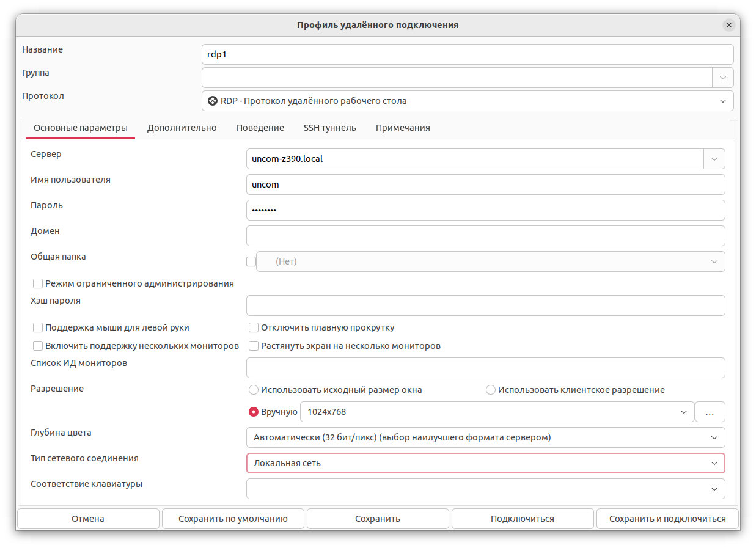Viewport: 756px width, 548px height.
Task: Click the Отмена button
Action: pos(88,519)
